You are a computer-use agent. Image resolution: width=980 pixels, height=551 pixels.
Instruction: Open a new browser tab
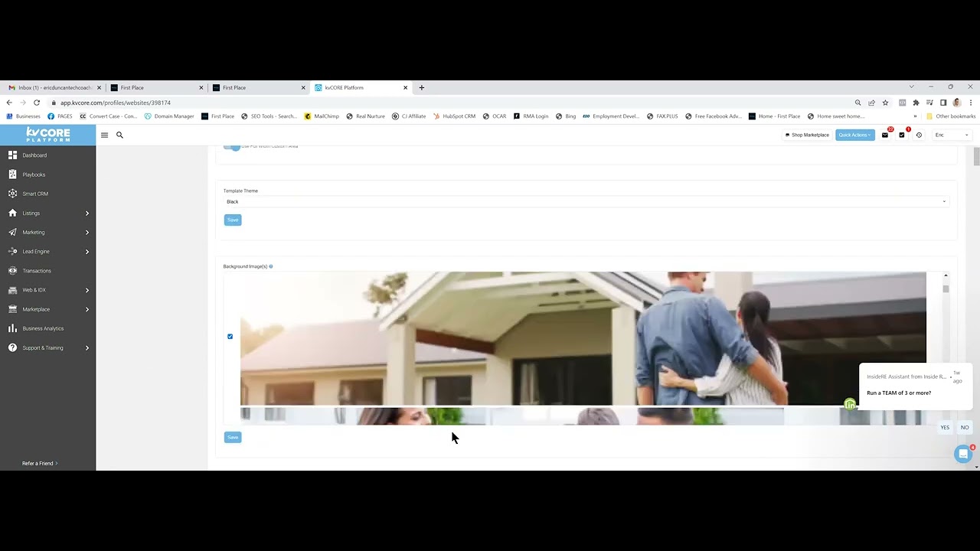coord(421,87)
